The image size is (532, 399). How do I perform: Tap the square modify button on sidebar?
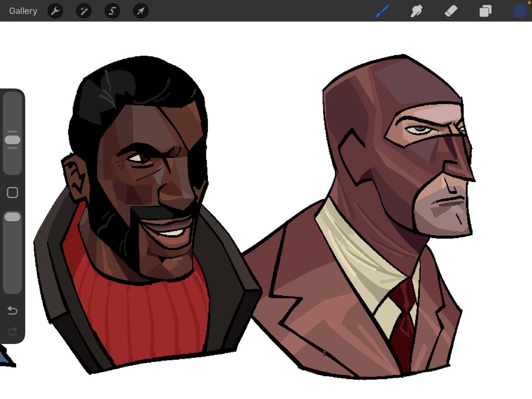coord(12,192)
